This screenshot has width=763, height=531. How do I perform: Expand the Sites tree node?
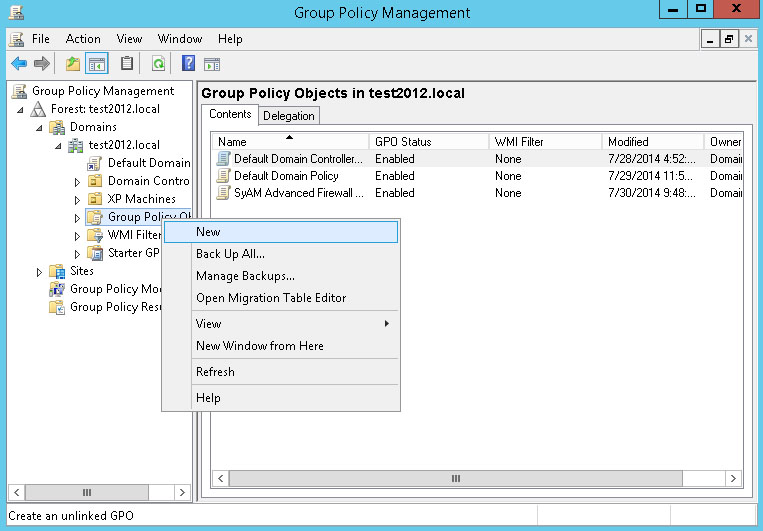tap(40, 271)
